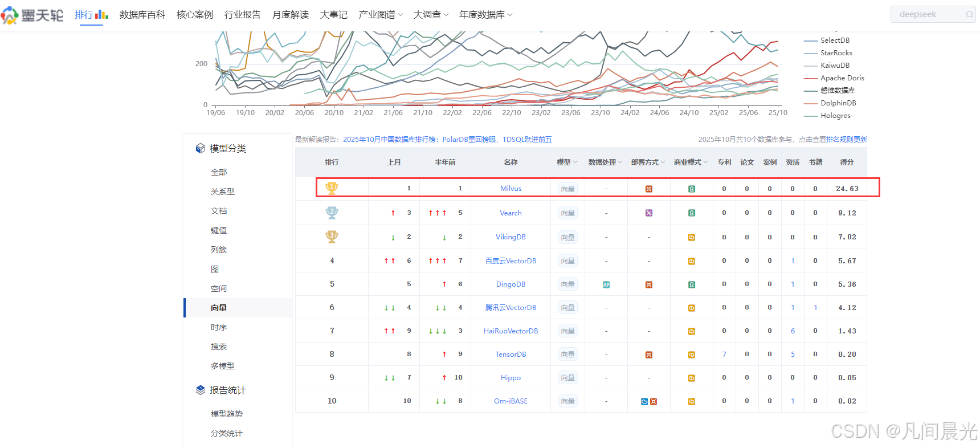Open the 排名规则更新 link
Viewport: 980px width, 448px height.
pyautogui.click(x=847, y=140)
